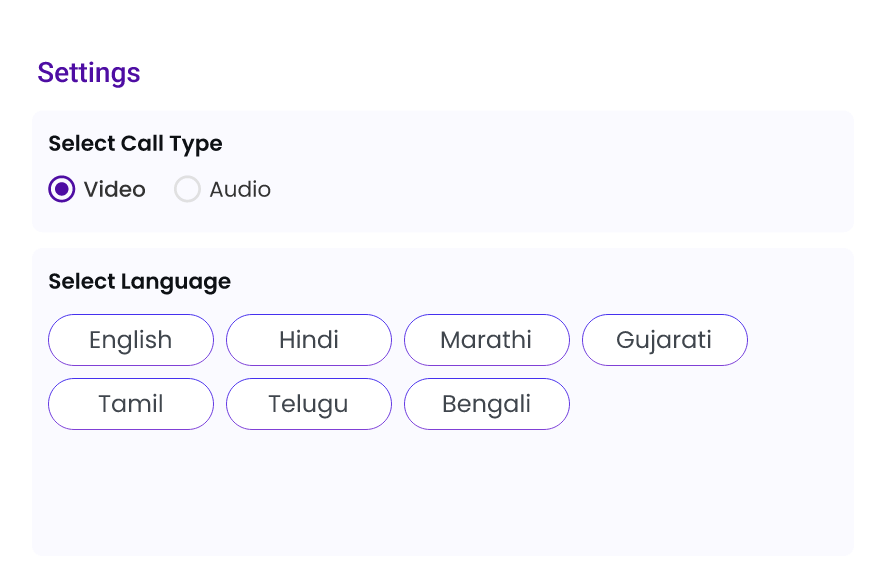Screen dimensions: 888x580
Task: Click blank space right of Select Language label
Action: 540,282
